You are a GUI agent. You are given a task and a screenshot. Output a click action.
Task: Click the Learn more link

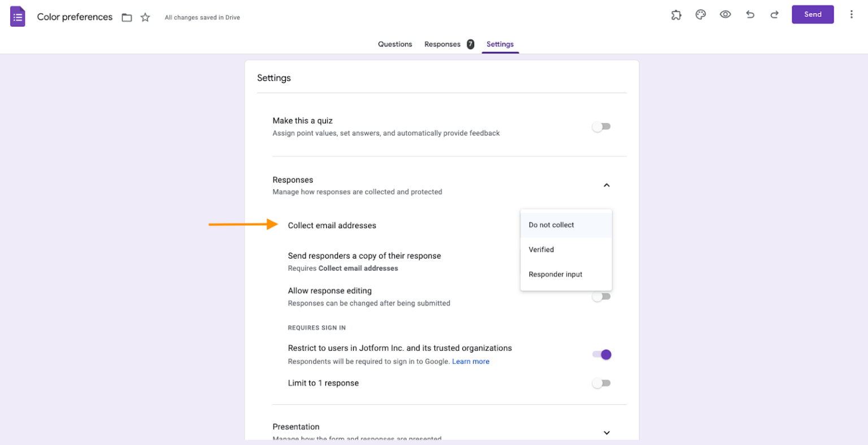pos(470,361)
